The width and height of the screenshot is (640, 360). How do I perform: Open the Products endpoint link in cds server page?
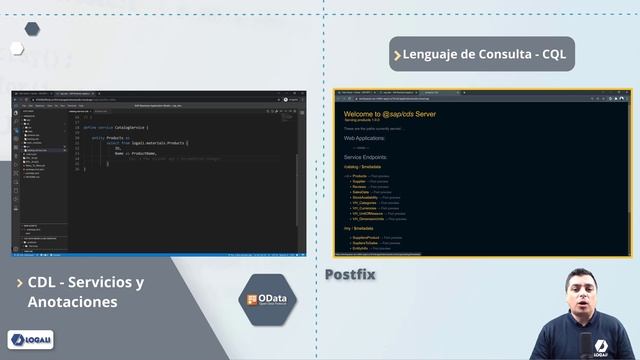360,176
